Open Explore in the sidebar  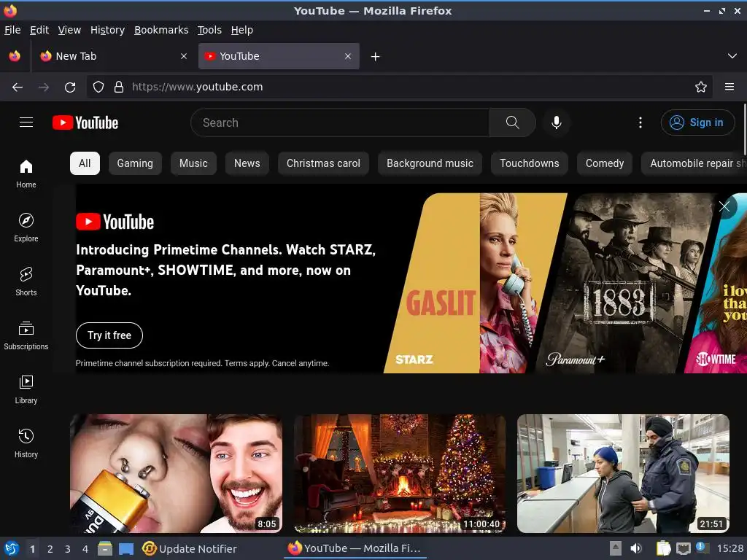(26, 227)
